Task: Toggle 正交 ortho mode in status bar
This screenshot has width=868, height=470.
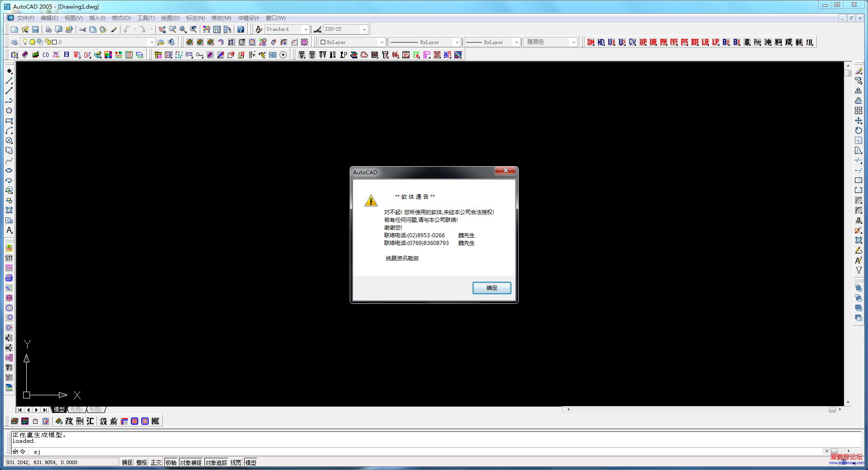Action: pyautogui.click(x=156, y=462)
